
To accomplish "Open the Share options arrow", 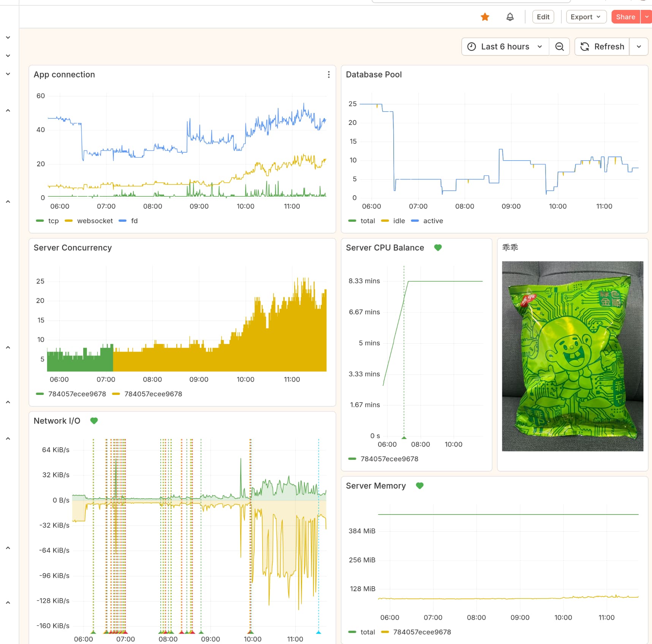I will tap(647, 17).
